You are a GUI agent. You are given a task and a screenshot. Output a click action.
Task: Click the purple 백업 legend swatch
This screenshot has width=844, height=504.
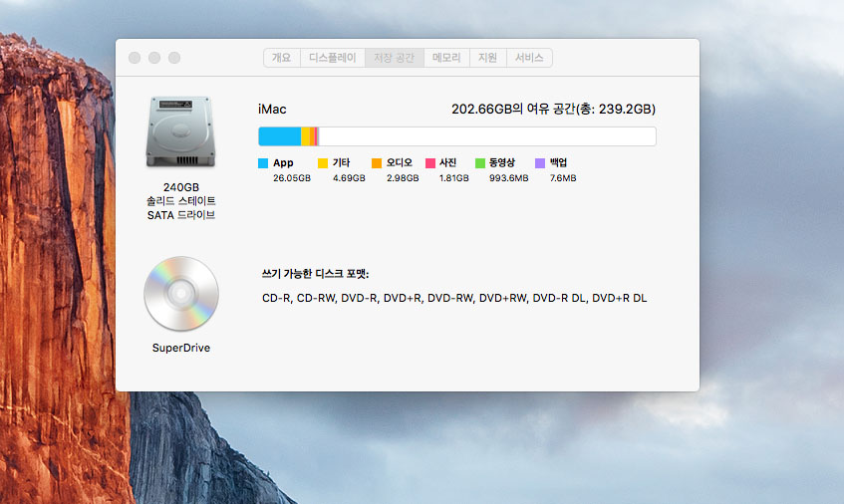pos(540,162)
